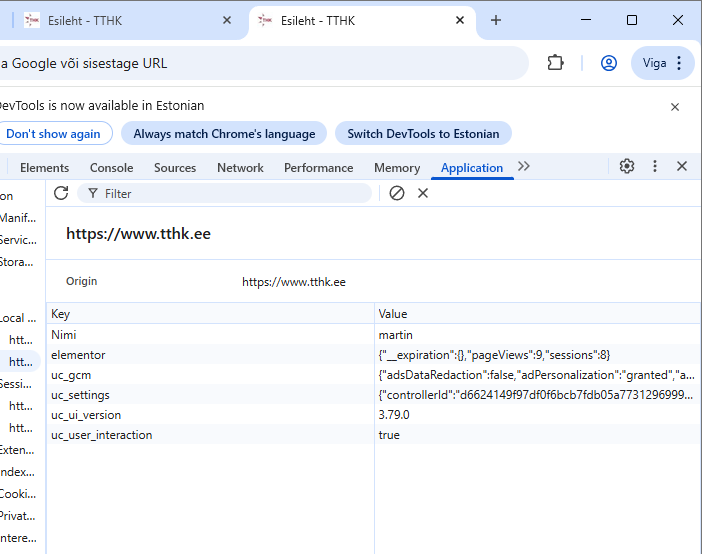Screen dimensions: 702x554
Task: Click Switch DevTools to Estonian button
Action: pos(423,134)
